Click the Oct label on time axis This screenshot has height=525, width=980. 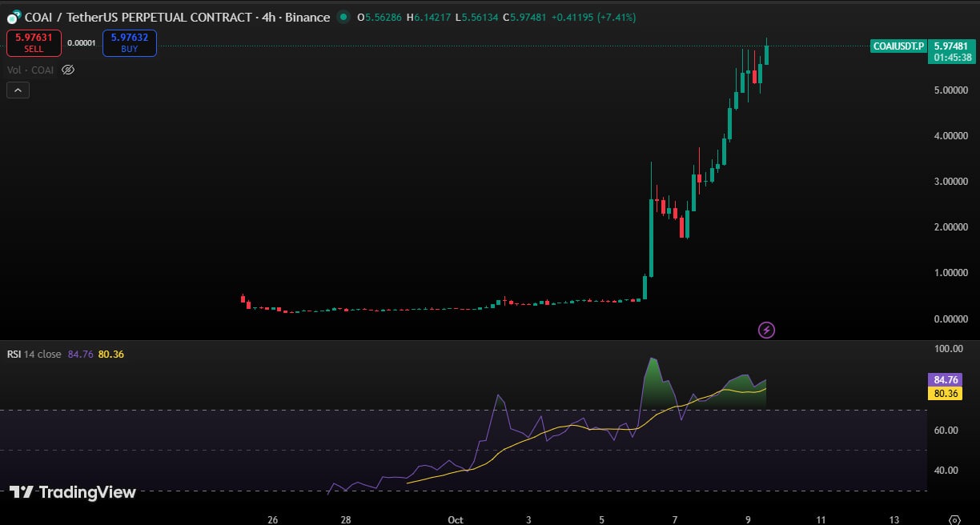455,519
